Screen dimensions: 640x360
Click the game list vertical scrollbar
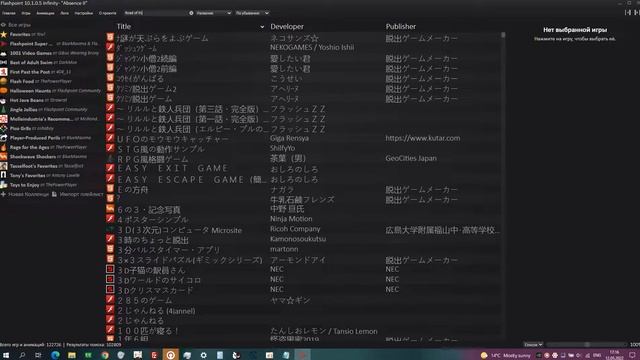click(503, 186)
